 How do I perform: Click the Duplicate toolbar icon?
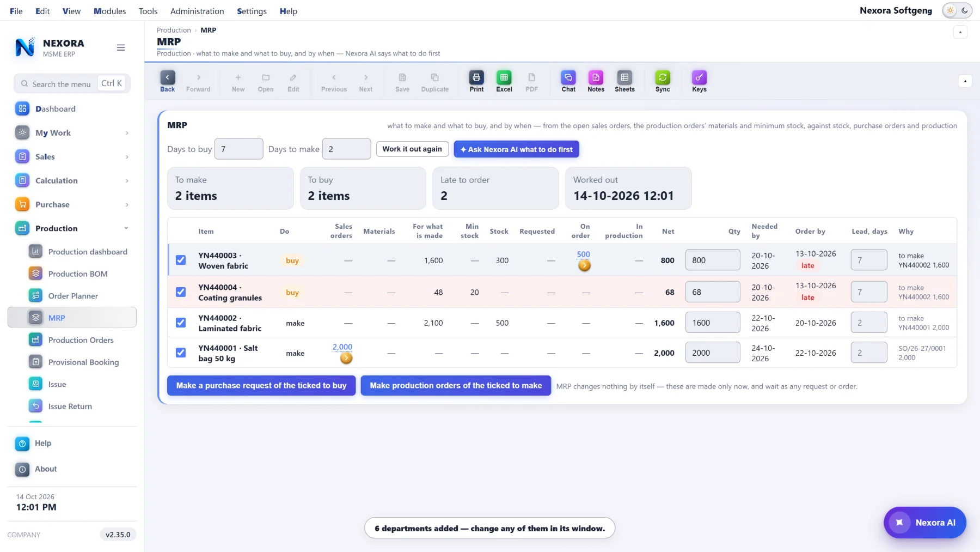pos(434,81)
